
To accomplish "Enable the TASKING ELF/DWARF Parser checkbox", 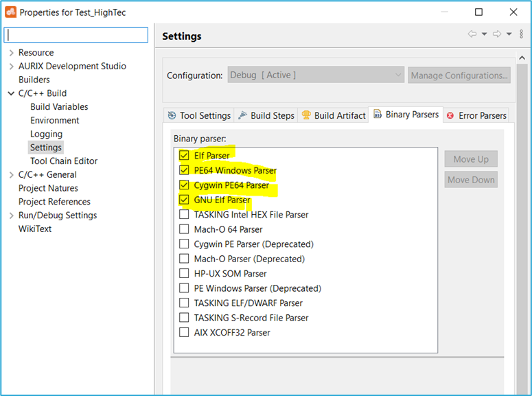I will coord(184,303).
